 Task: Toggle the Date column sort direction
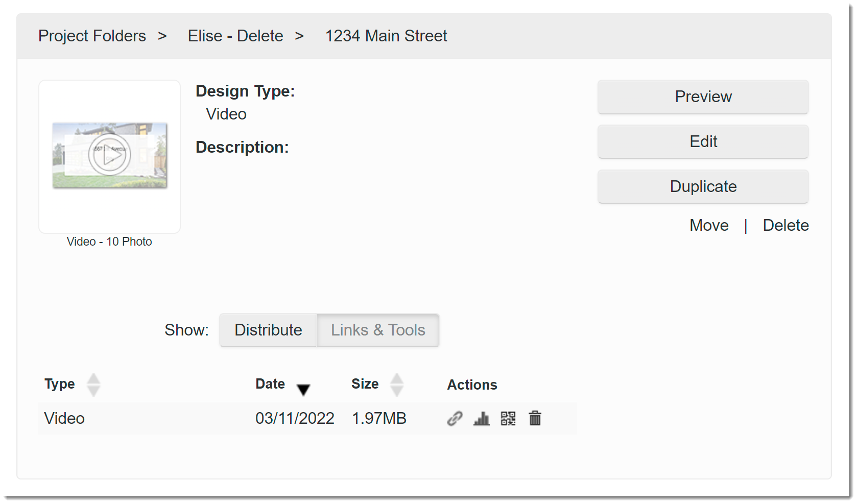coord(303,390)
